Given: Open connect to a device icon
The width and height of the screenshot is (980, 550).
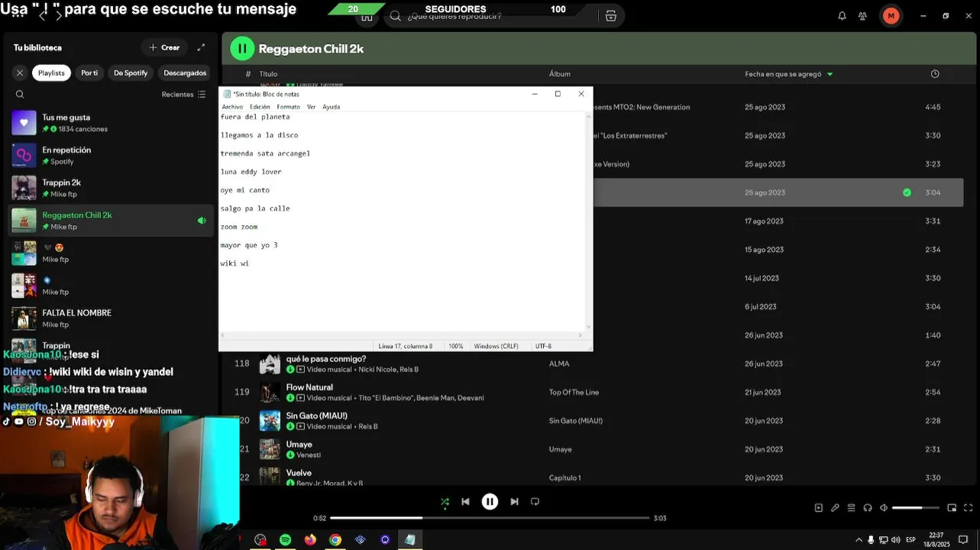Looking at the screenshot, I should coord(868,508).
